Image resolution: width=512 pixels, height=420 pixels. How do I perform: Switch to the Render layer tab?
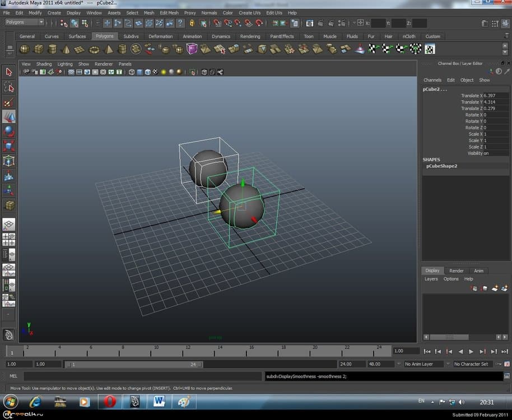click(x=456, y=271)
